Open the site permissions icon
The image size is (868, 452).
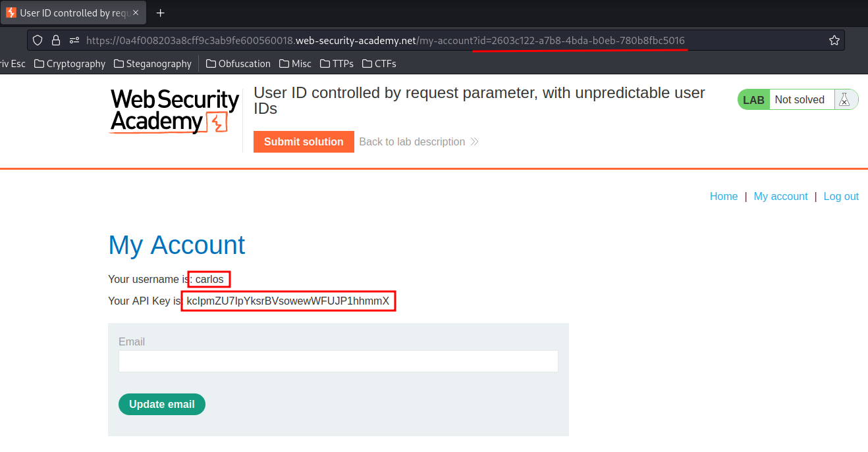click(74, 40)
